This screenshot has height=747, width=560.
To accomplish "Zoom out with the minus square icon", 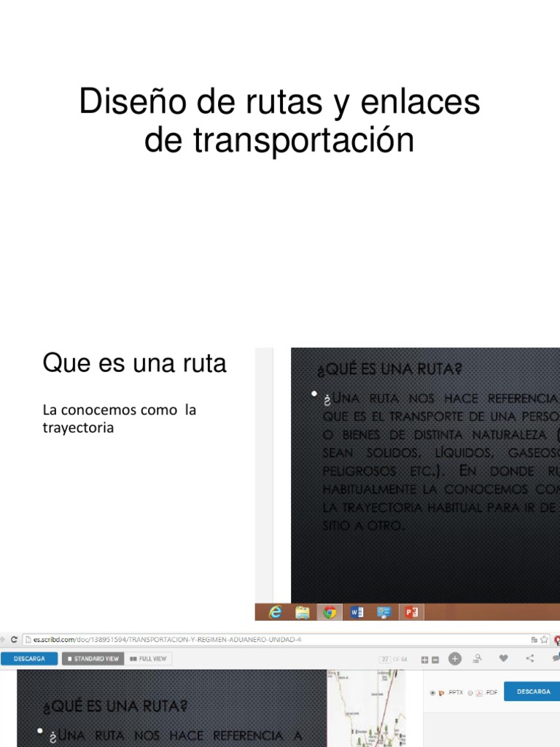I will [435, 659].
